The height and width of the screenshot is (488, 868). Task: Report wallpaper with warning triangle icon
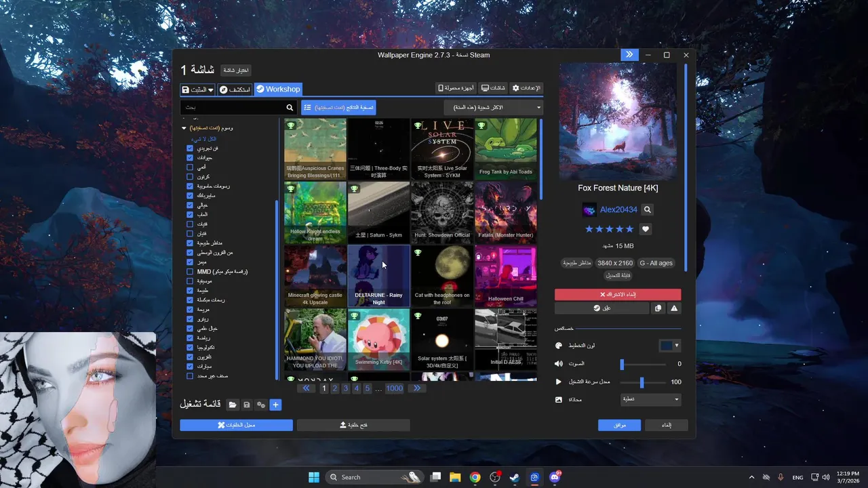674,308
